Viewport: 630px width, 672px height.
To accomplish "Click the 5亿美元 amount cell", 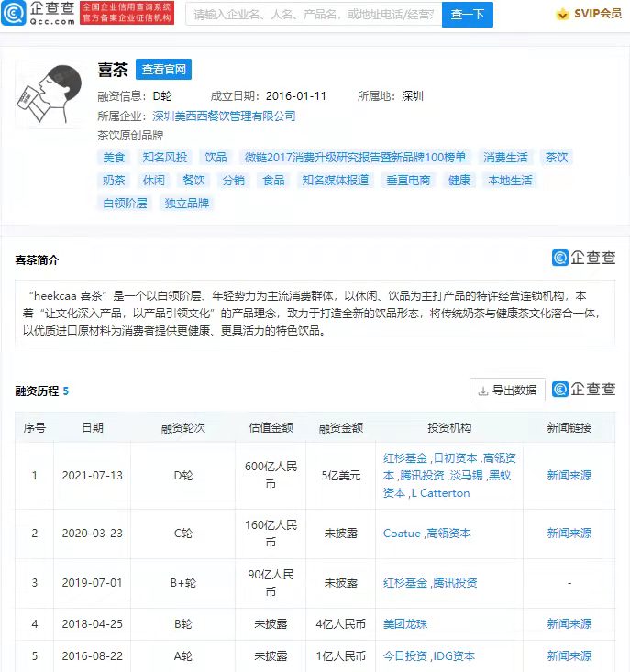I will click(341, 475).
